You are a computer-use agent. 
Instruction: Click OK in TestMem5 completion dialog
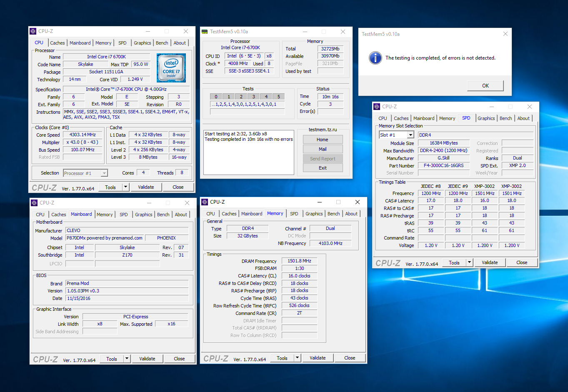tap(485, 86)
